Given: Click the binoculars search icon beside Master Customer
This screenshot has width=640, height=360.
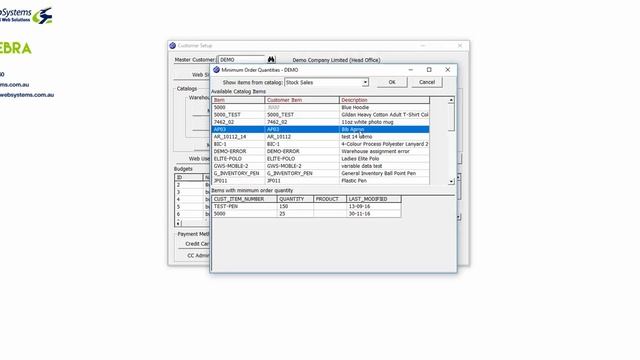Looking at the screenshot, I should point(271,60).
